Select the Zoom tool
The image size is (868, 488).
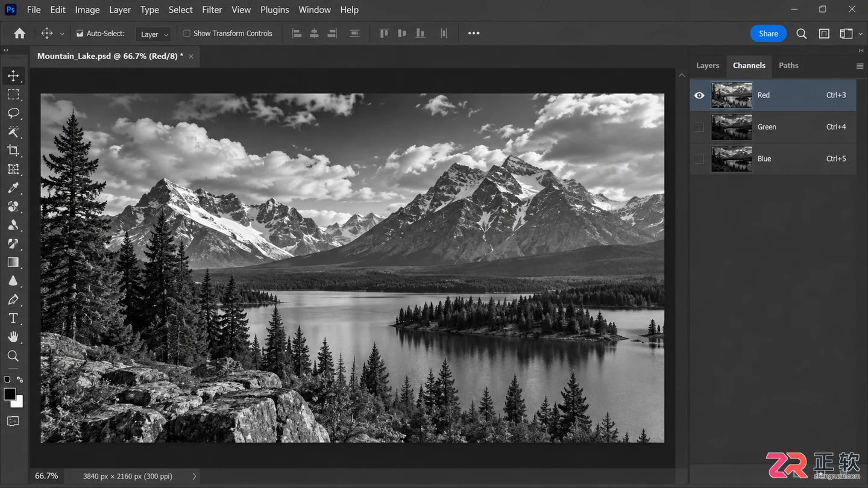pyautogui.click(x=13, y=355)
